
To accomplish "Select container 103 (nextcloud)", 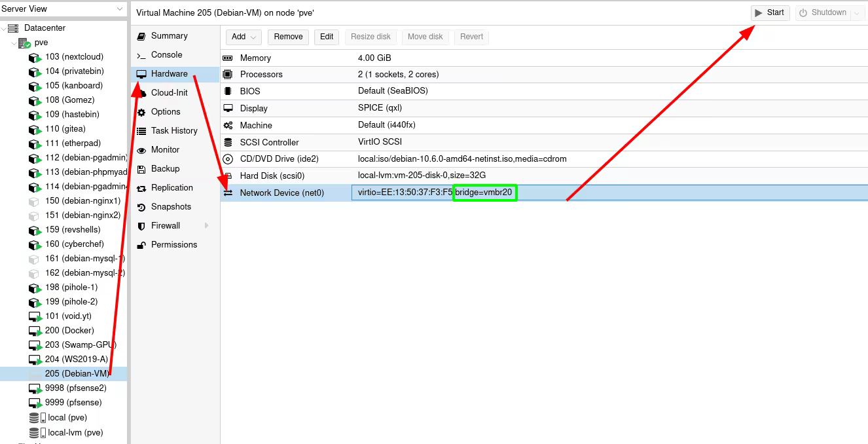I will pos(74,57).
